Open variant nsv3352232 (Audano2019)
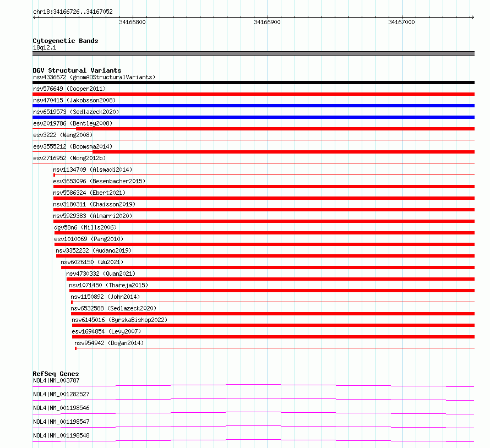The height and width of the screenshot is (448, 490). coord(94,250)
